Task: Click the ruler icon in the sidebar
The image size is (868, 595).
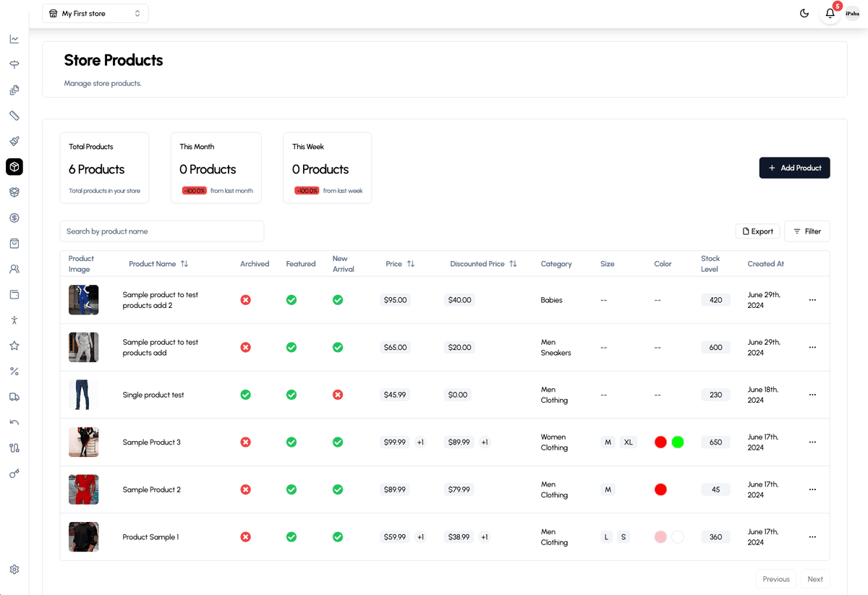Action: pyautogui.click(x=14, y=116)
